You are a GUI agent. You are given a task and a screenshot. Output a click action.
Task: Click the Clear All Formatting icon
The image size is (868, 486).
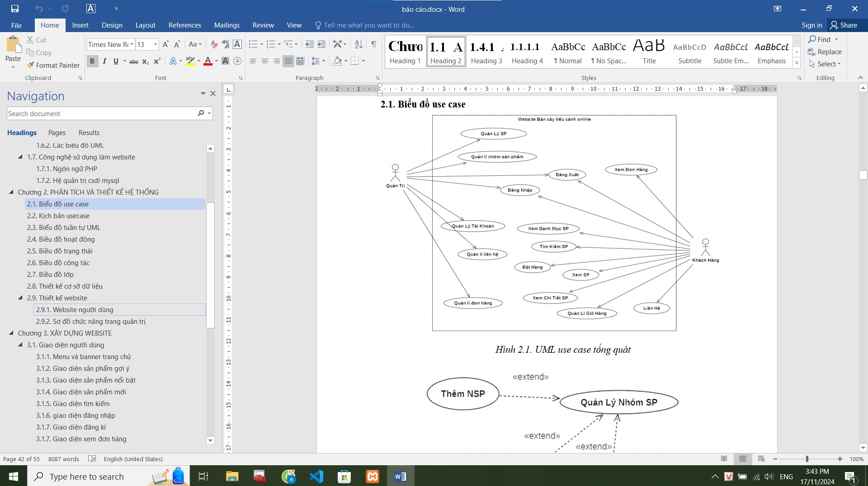click(214, 44)
